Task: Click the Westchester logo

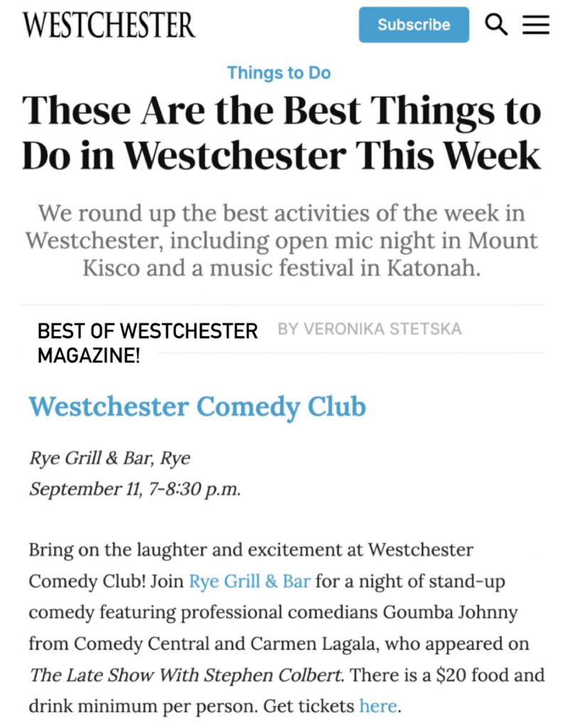Action: click(109, 25)
